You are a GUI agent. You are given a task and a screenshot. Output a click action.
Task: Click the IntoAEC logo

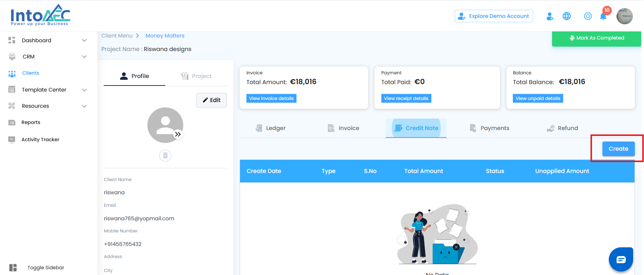tap(41, 15)
